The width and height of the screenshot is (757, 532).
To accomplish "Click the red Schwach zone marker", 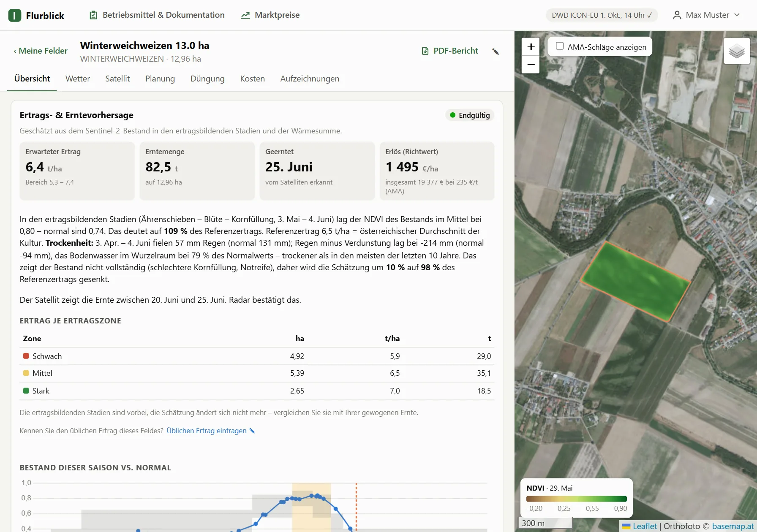I will [26, 356].
